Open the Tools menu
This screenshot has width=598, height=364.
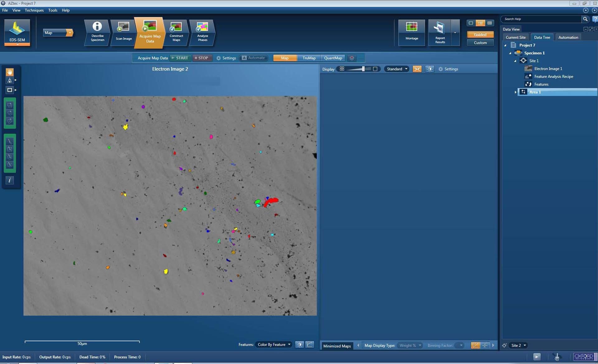53,10
